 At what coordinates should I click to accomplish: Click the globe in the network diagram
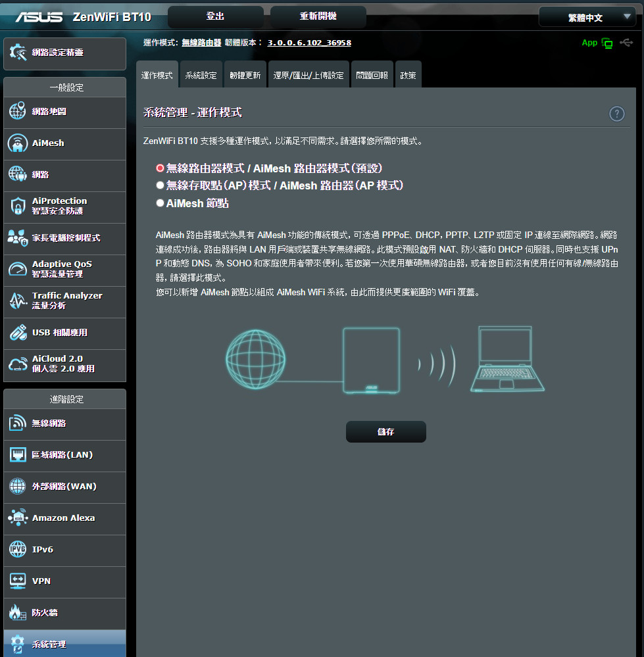tap(256, 360)
